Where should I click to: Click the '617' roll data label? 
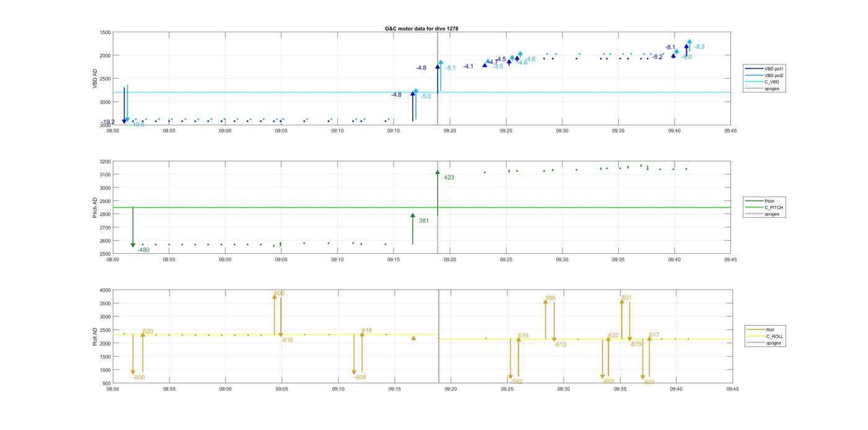click(654, 335)
